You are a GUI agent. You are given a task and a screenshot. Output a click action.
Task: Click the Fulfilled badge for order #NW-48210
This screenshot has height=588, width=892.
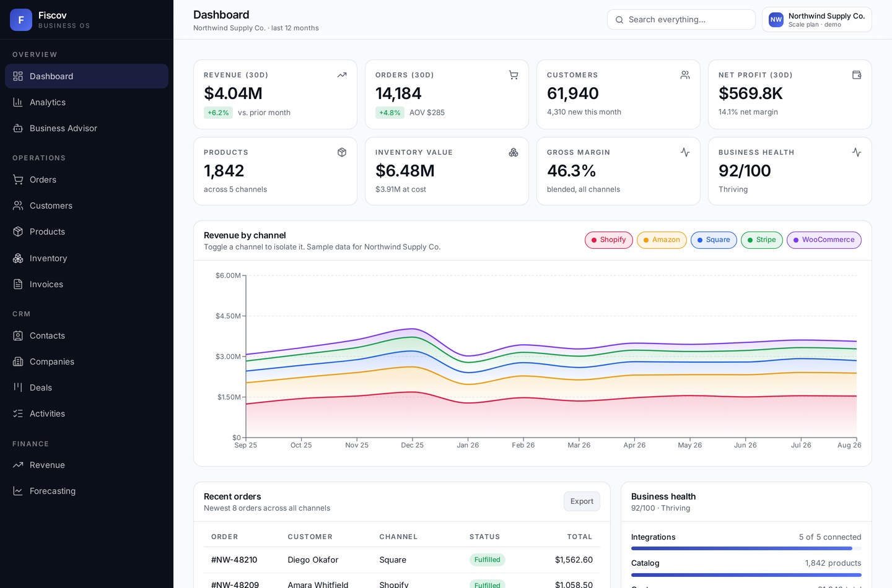[x=488, y=560]
